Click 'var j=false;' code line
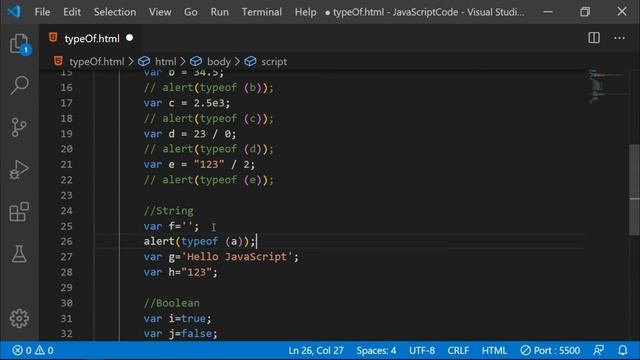The height and width of the screenshot is (360, 640). (181, 333)
